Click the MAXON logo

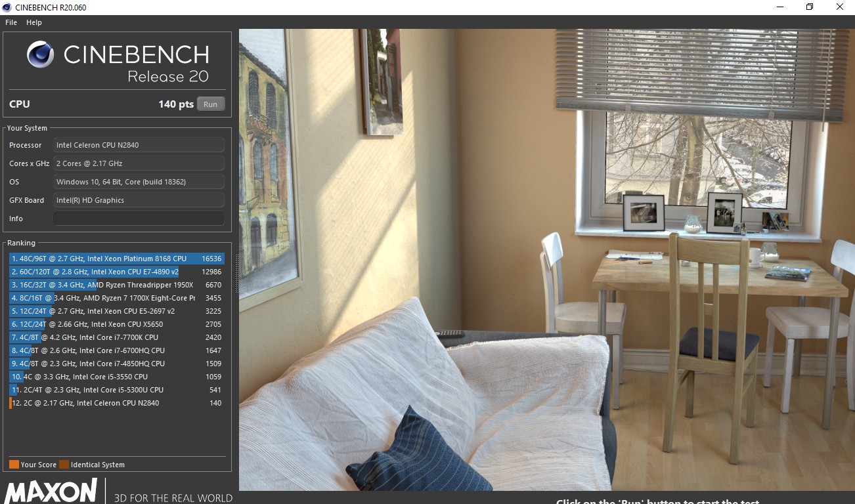51,492
